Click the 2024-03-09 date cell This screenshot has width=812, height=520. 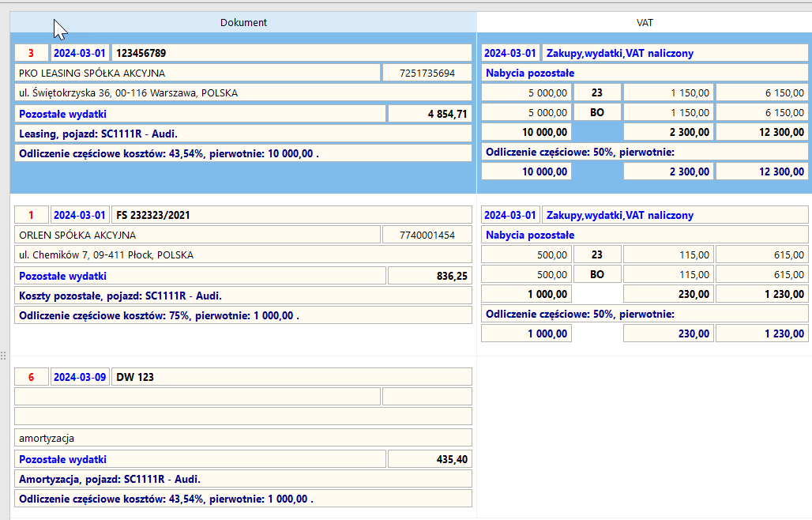(79, 377)
